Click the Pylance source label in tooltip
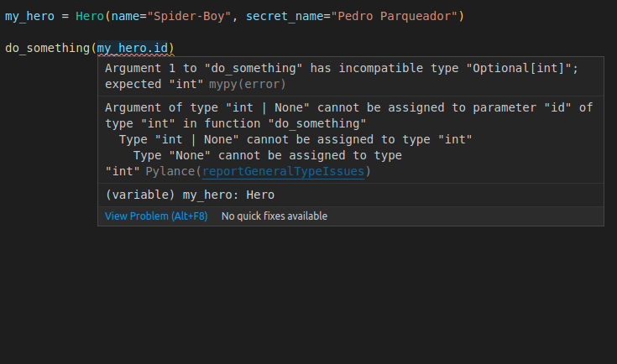This screenshot has width=617, height=364. (x=170, y=171)
